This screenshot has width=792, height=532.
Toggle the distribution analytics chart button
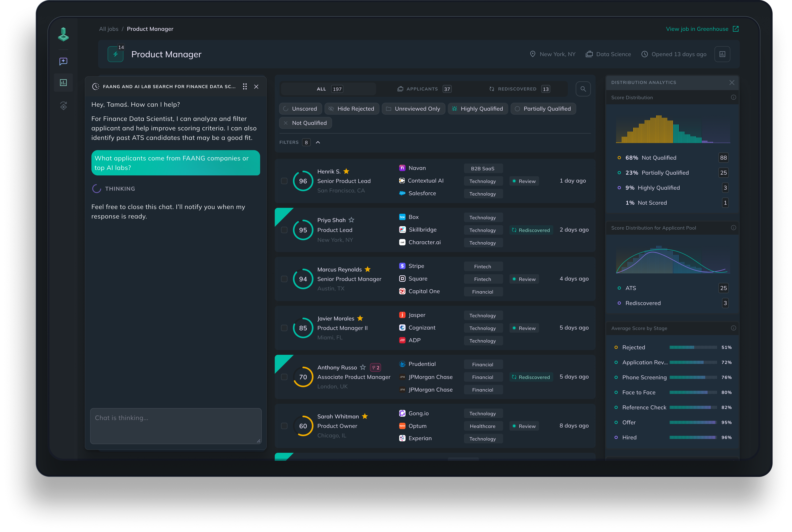722,54
